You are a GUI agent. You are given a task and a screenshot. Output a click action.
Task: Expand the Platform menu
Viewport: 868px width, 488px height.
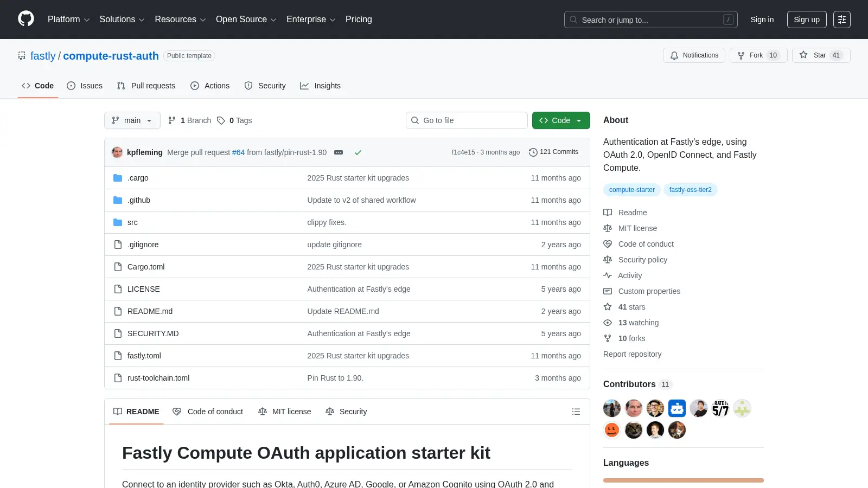point(68,20)
